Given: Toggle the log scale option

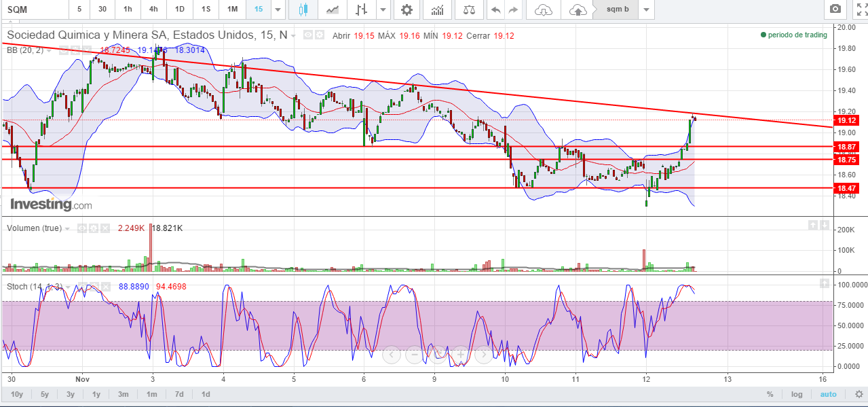Looking at the screenshot, I should pyautogui.click(x=796, y=394).
